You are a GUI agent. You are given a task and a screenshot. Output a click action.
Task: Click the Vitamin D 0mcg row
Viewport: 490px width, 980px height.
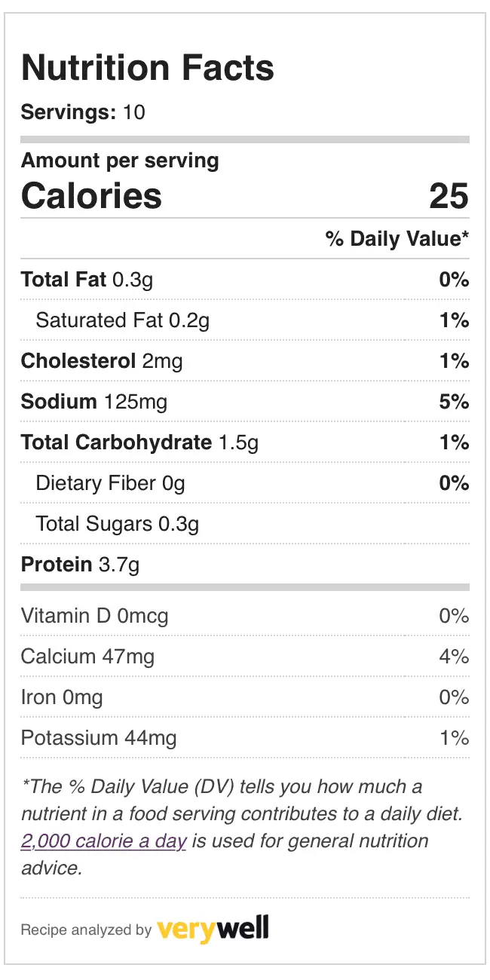click(245, 616)
